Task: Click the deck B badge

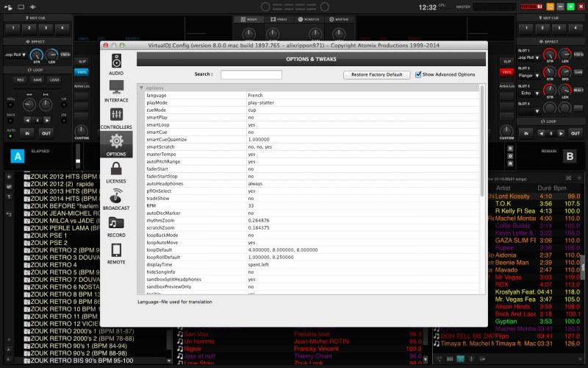Action: (x=570, y=156)
